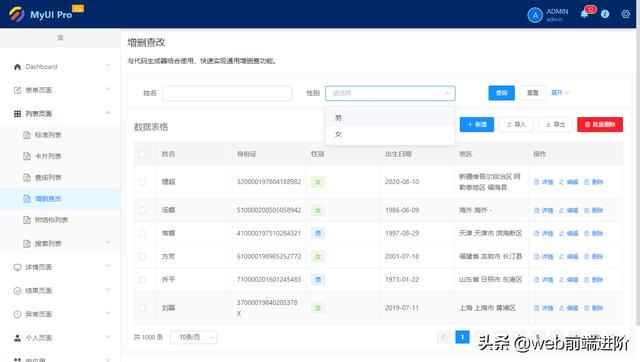Click the 表单页面 form icon in sidebar
The height and width of the screenshot is (362, 640).
point(17,90)
